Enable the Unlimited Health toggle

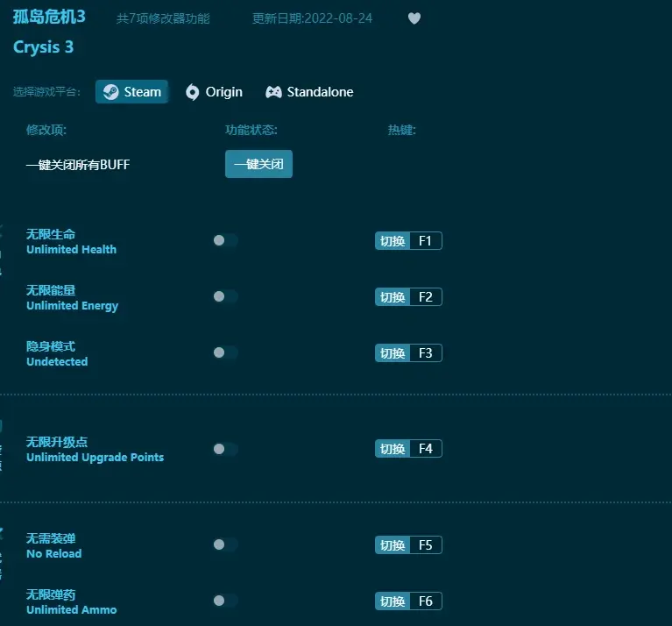224,241
